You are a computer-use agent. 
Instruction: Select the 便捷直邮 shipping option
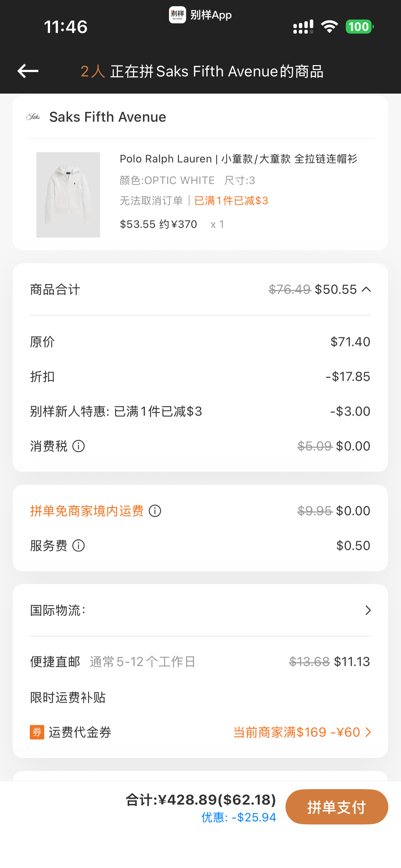point(200,662)
